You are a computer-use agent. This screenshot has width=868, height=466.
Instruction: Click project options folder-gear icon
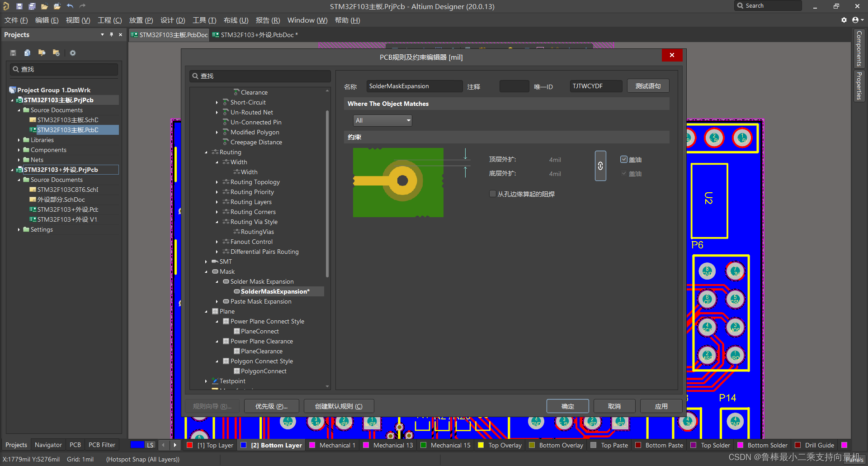[x=56, y=53]
